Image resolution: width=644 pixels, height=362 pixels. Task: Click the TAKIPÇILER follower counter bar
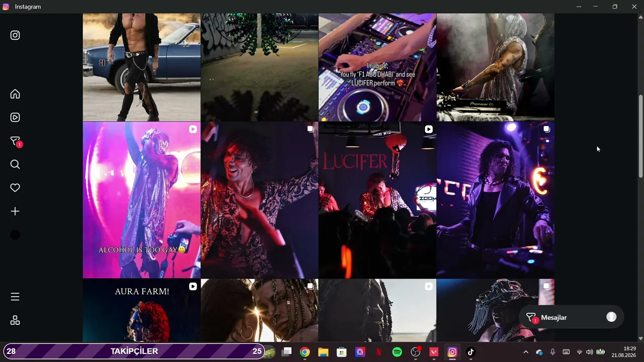134,351
